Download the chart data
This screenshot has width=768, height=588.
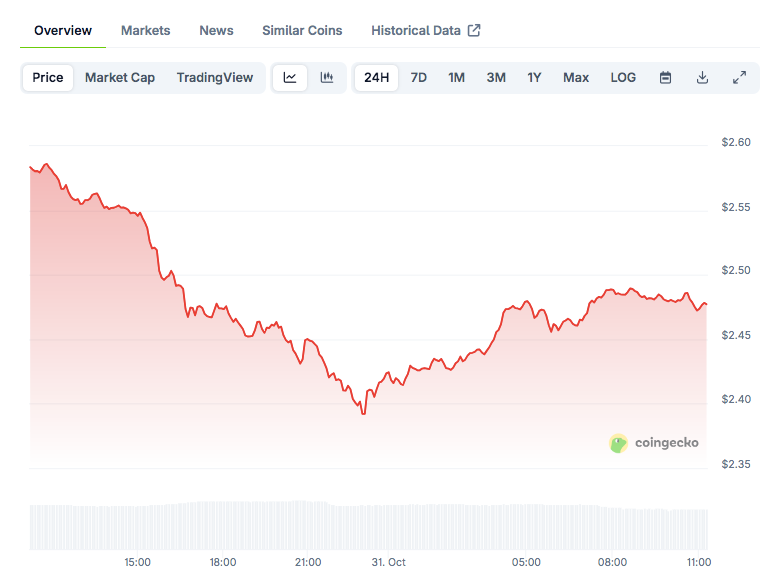702,78
